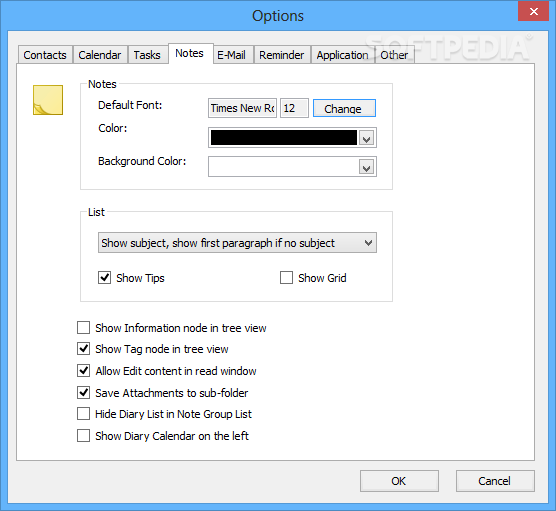
Task: Click the Default Font label
Action: (130, 105)
